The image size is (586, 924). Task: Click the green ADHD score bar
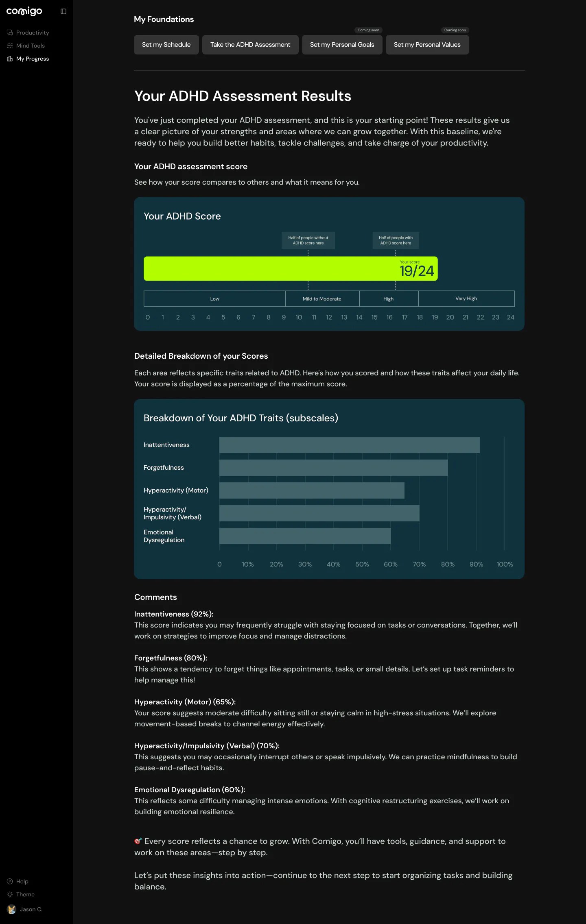[x=291, y=268]
